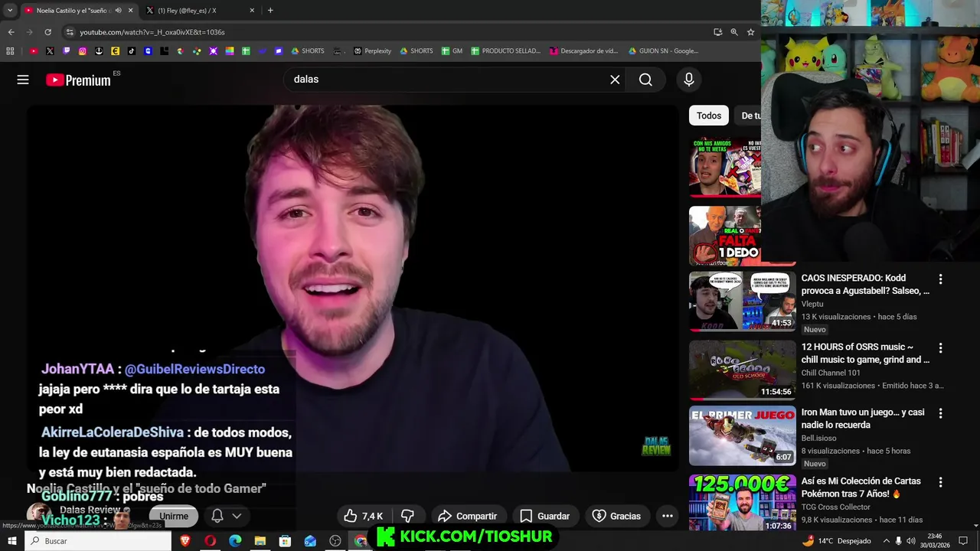Show hidden system tray icons chevron
980x551 pixels.
coord(886,541)
